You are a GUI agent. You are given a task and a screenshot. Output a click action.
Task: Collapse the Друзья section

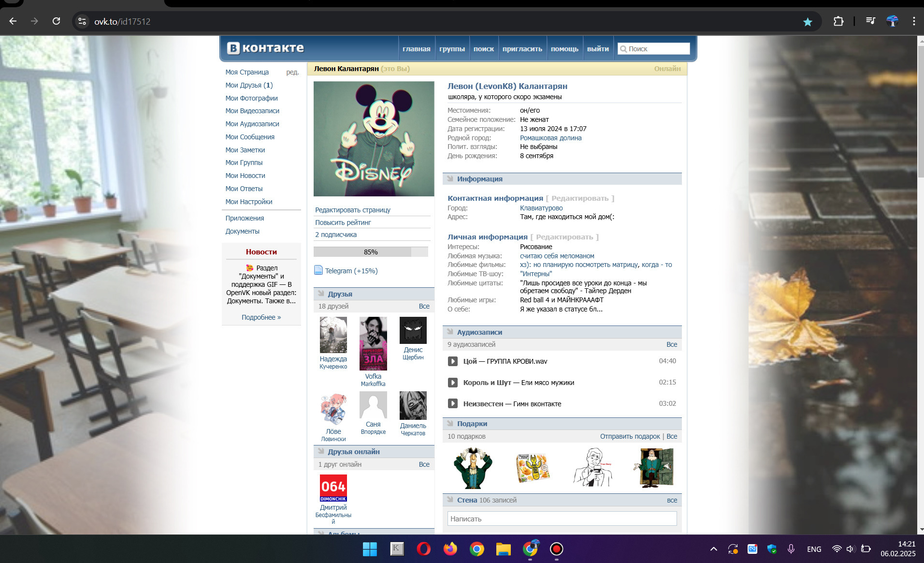tap(321, 294)
